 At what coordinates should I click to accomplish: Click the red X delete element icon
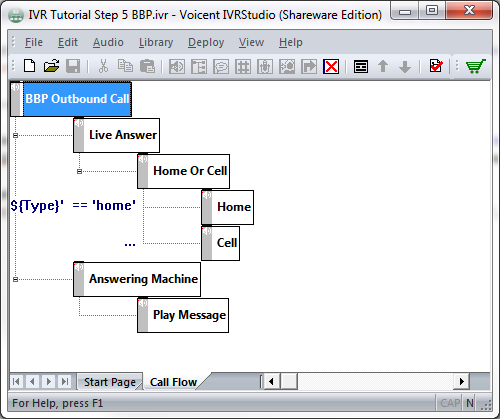pyautogui.click(x=331, y=66)
